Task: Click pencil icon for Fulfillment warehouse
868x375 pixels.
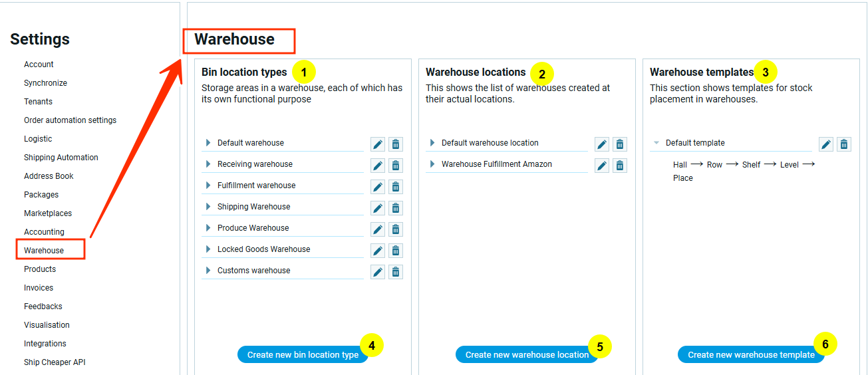Action: coord(378,187)
